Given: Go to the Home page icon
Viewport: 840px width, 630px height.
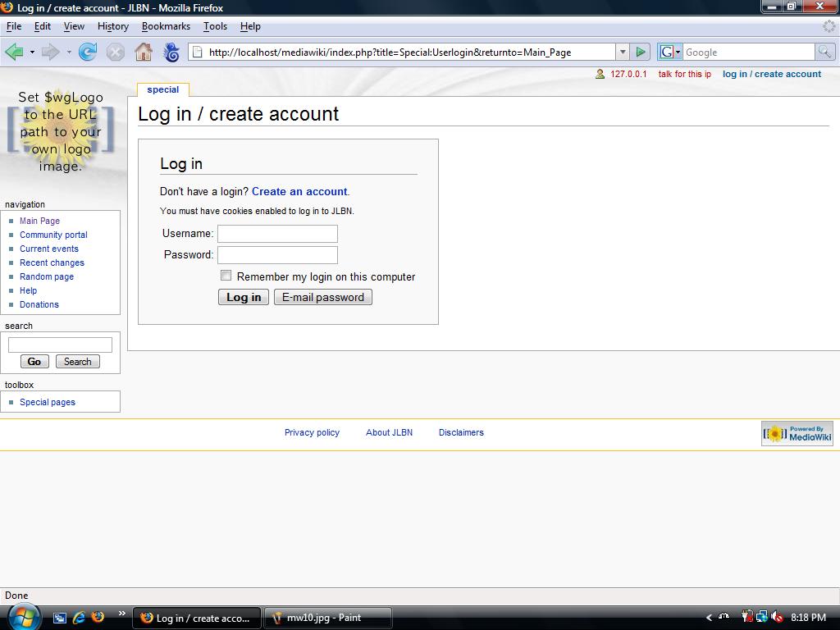Looking at the screenshot, I should click(x=144, y=52).
